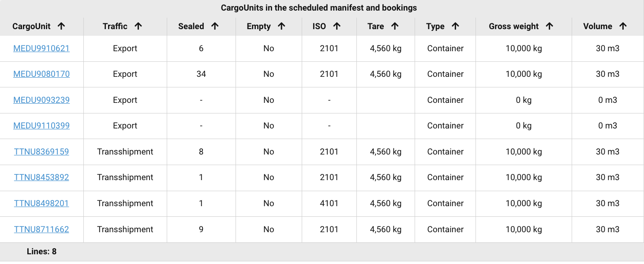Sort by Type using arrow icon
Viewport: 644px width, 264px height.
[455, 26]
